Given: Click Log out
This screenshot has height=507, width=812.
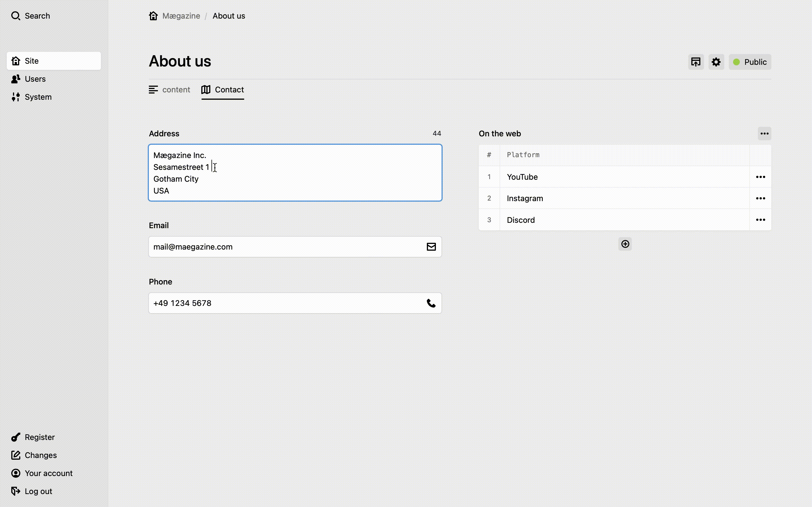Looking at the screenshot, I should [38, 491].
